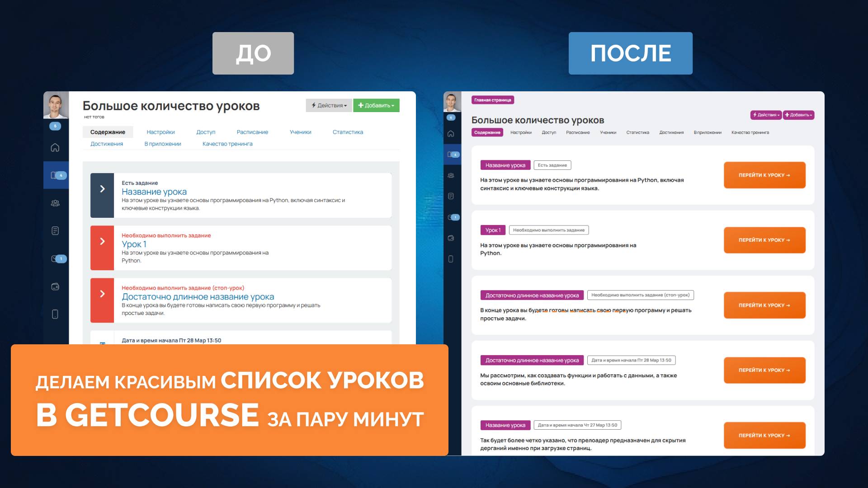This screenshot has height=488, width=868.
Task: Open the Статистика tab
Action: tap(348, 132)
